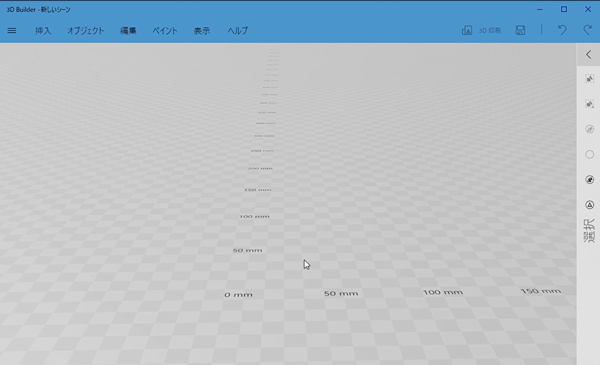600x365 pixels.
Task: Open the ペイント menu
Action: [165, 31]
